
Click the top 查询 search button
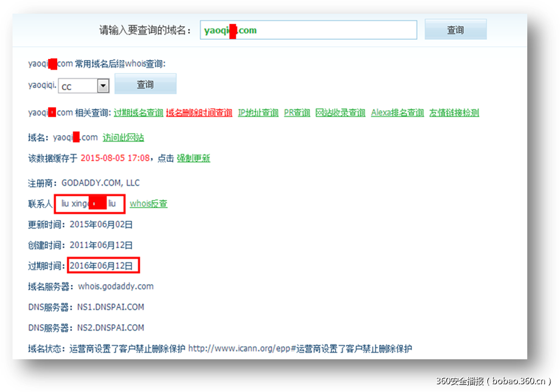click(455, 29)
